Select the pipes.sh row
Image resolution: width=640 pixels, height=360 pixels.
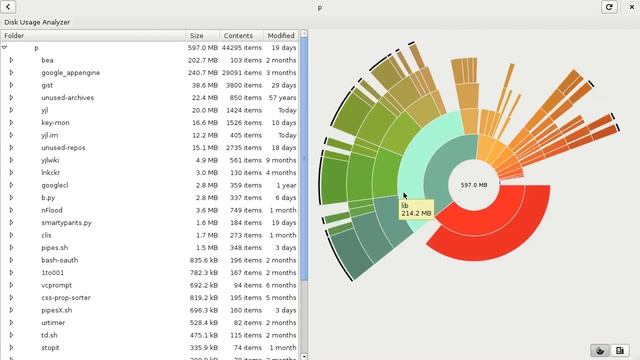pyautogui.click(x=149, y=248)
